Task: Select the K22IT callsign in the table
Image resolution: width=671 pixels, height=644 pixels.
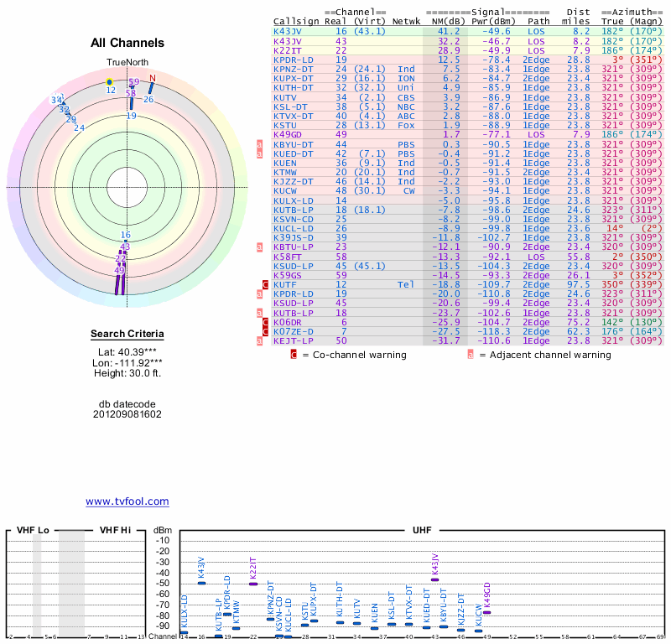Action: (x=288, y=50)
